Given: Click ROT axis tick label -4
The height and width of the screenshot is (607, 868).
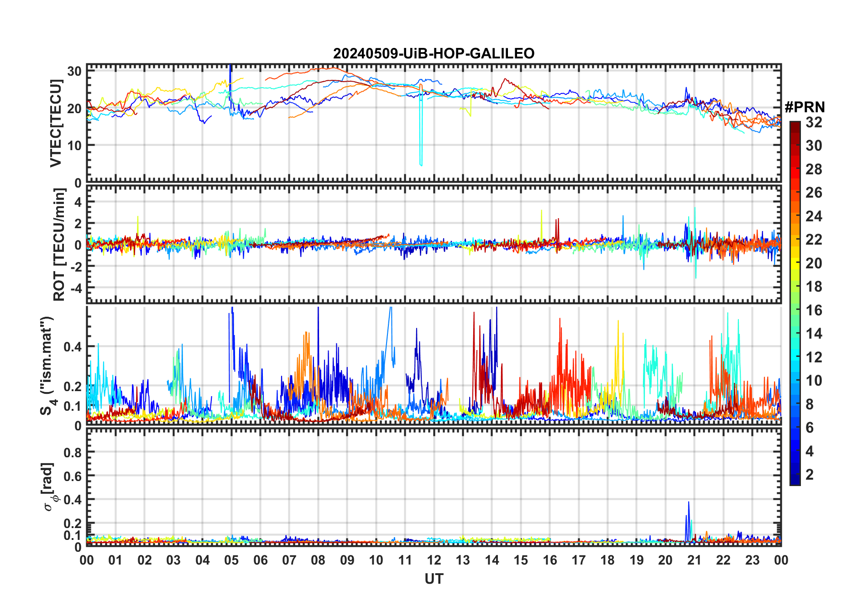Looking at the screenshot, I should pos(75,288).
